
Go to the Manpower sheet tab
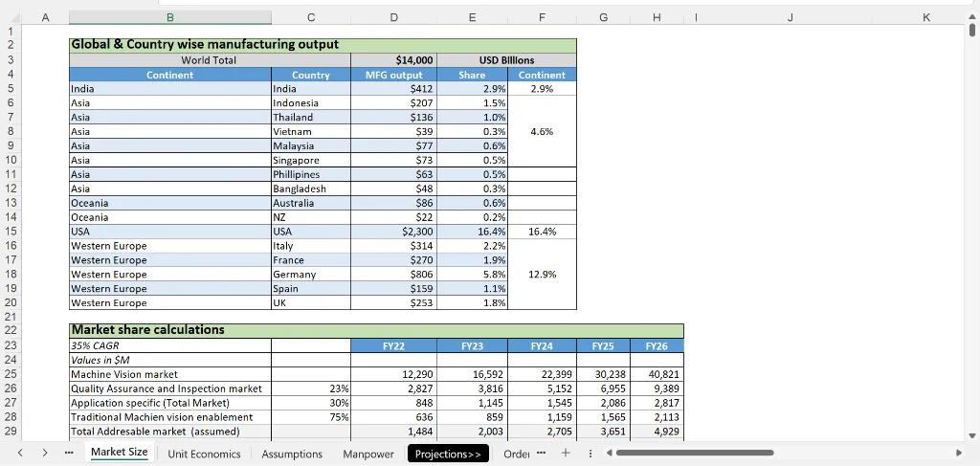click(367, 454)
